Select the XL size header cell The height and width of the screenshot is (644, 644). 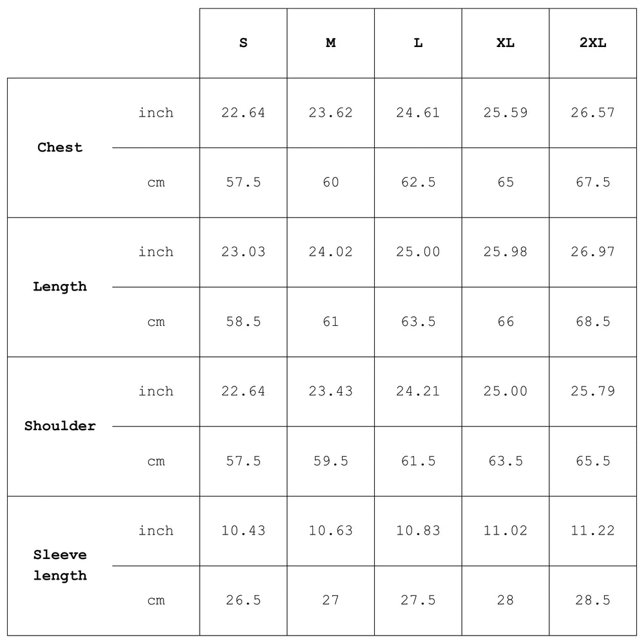point(506,43)
